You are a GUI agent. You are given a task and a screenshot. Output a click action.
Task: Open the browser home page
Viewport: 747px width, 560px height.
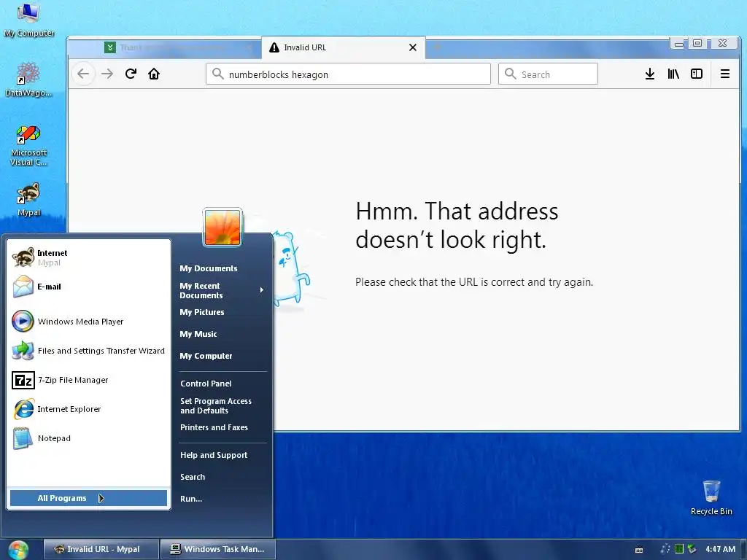154,74
